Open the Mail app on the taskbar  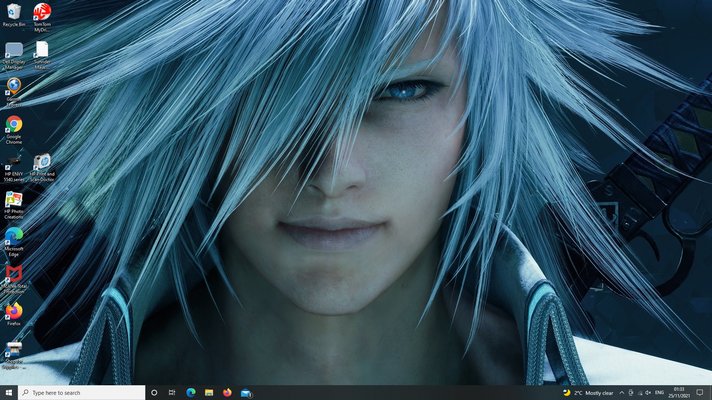[x=246, y=393]
